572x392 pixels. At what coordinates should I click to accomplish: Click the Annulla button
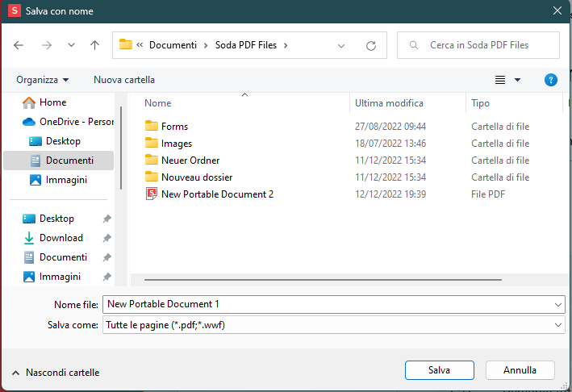(x=520, y=370)
